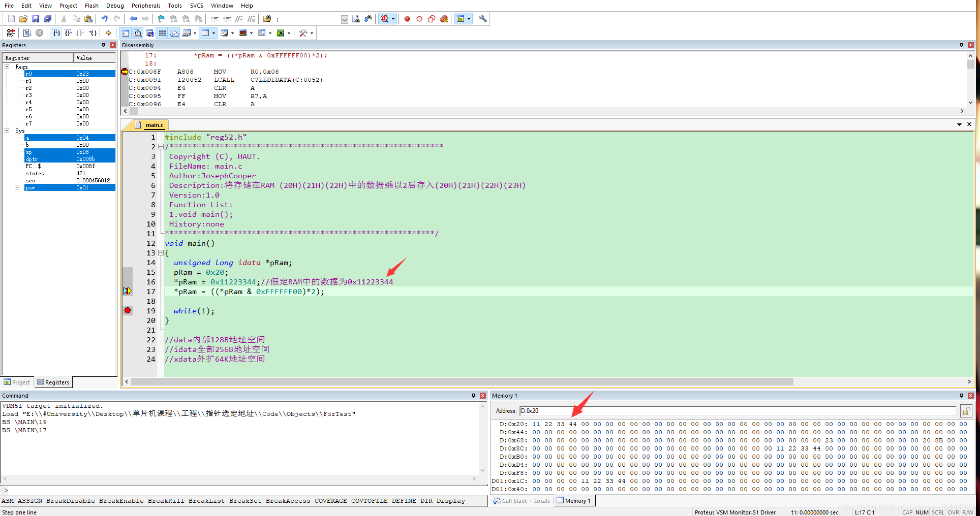Click the Start/Stop Debug Session icon
The height and width of the screenshot is (516, 980).
tap(385, 19)
